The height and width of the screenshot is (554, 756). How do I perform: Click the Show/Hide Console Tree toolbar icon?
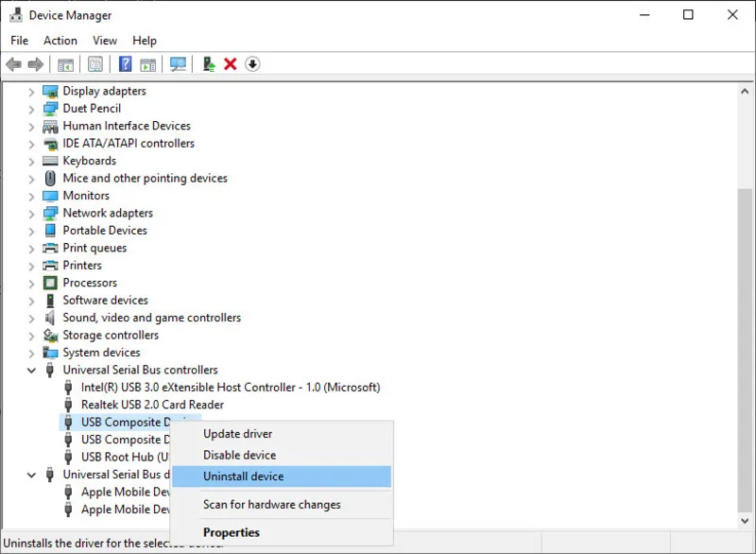tap(66, 63)
